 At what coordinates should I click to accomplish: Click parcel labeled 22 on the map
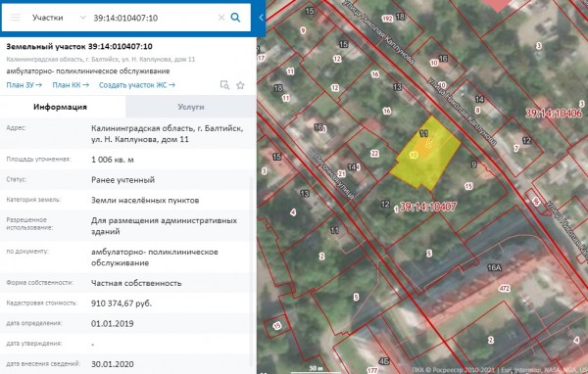[374, 154]
